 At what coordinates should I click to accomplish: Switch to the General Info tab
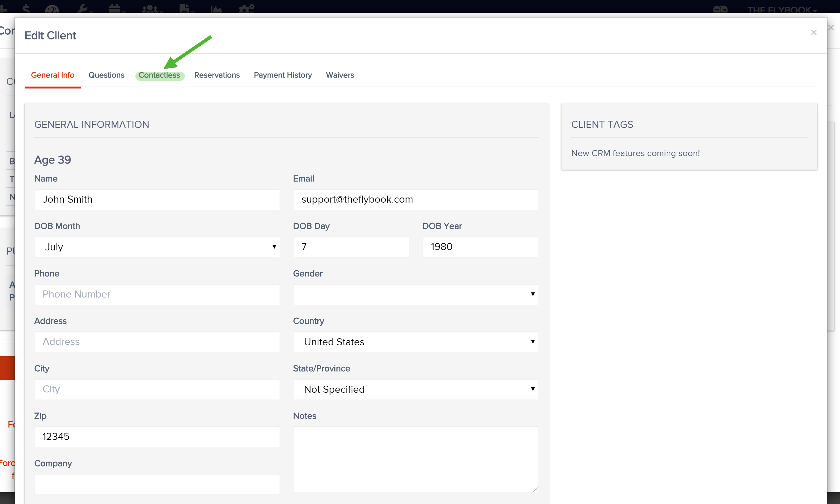pyautogui.click(x=53, y=75)
